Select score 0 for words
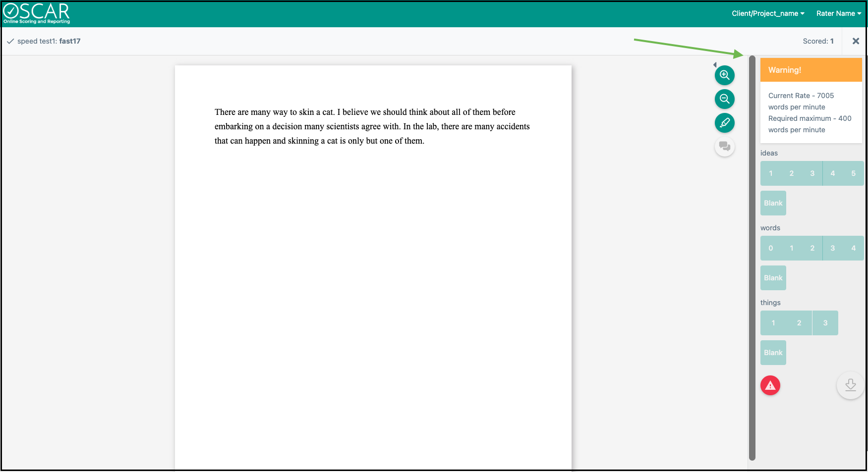This screenshot has height=472, width=868. tap(770, 248)
